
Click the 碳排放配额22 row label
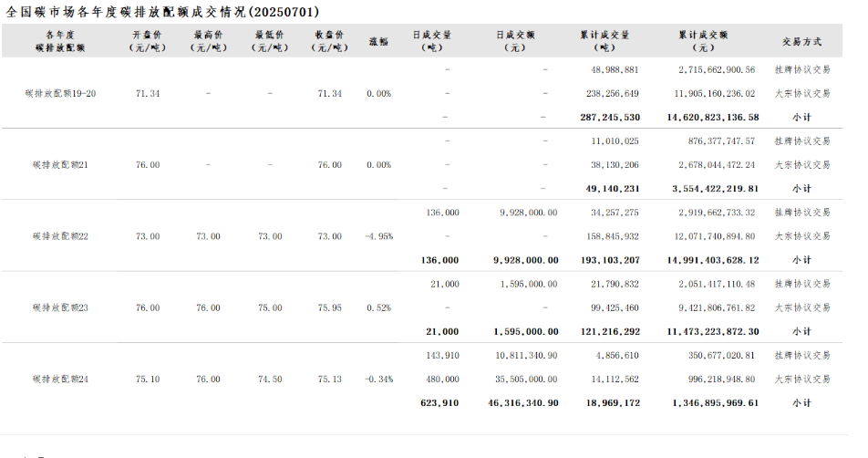coord(60,236)
